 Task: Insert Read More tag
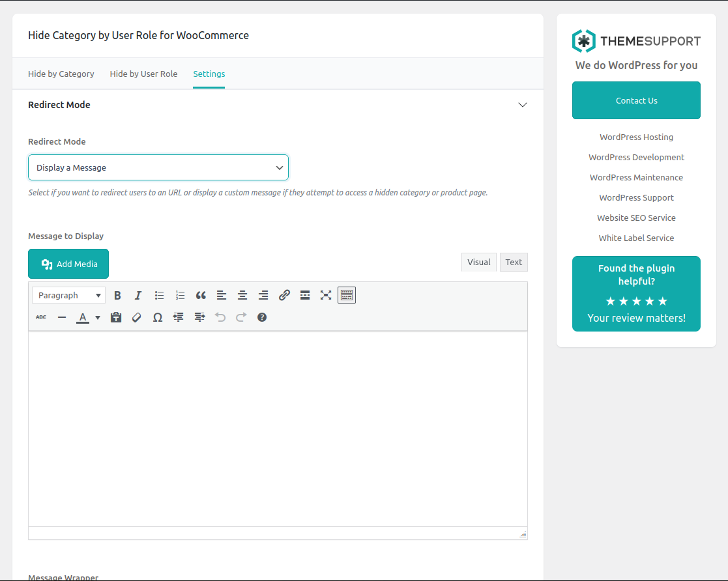[305, 295]
